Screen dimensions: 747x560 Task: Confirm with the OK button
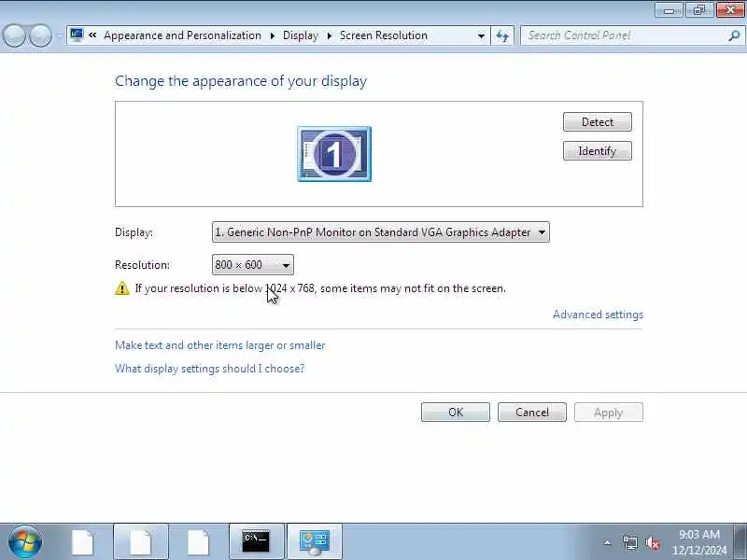tap(456, 413)
